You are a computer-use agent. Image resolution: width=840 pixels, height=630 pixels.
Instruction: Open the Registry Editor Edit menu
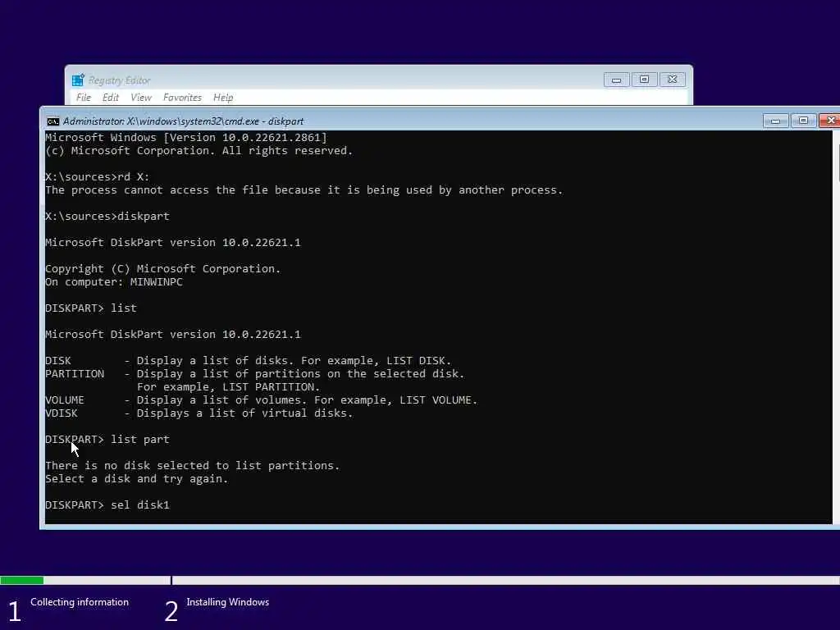pyautogui.click(x=111, y=98)
